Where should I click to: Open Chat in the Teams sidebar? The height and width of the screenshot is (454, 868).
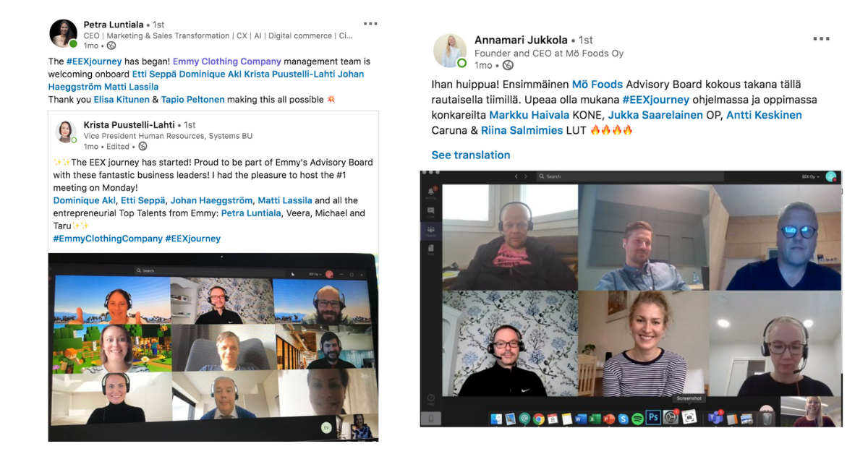pos(431,213)
